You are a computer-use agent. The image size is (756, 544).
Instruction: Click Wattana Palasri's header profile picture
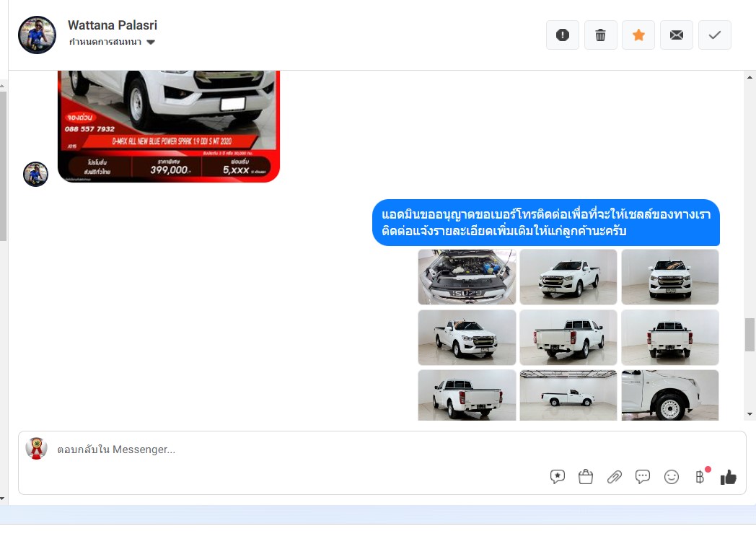[37, 35]
